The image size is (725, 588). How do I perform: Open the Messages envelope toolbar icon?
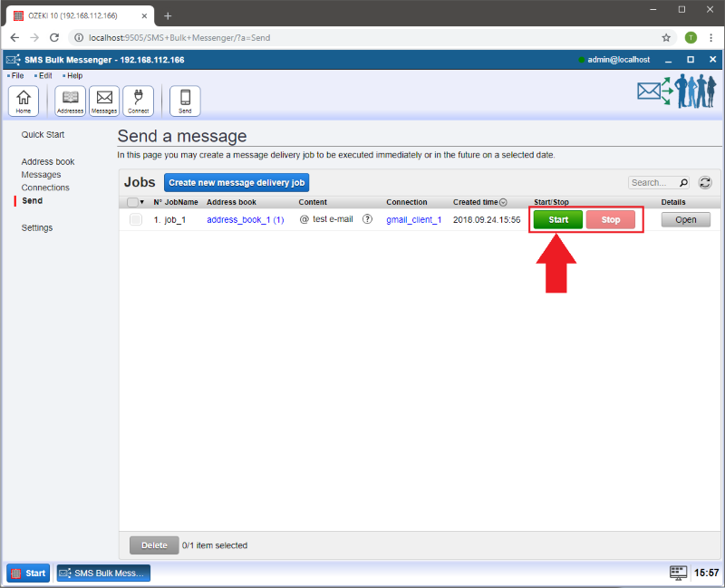coord(104,101)
